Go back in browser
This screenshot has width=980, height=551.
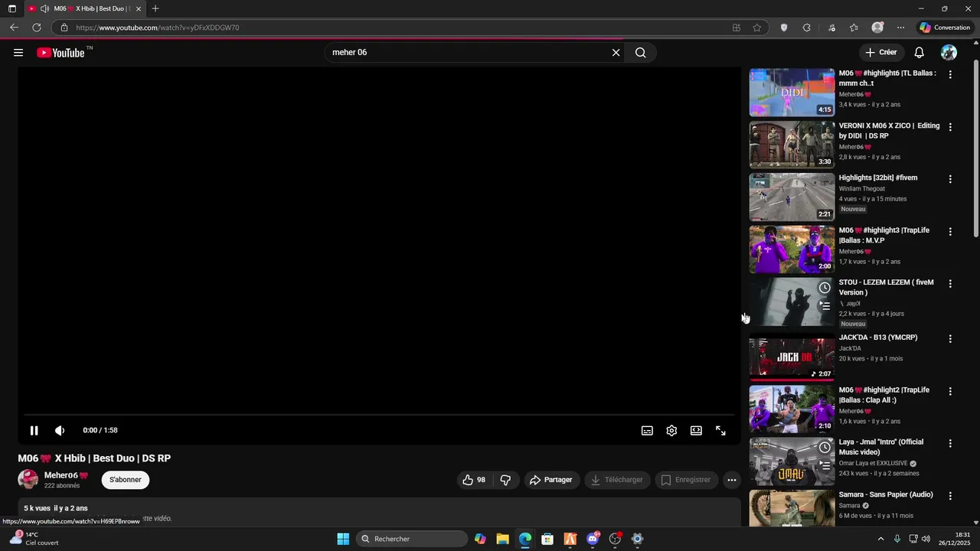tap(14, 28)
